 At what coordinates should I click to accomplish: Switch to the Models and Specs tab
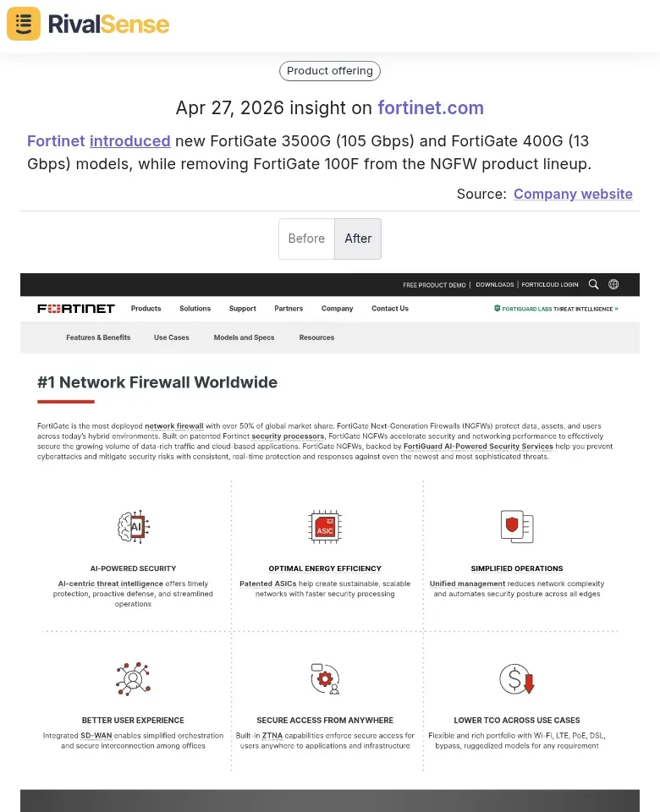pos(244,337)
